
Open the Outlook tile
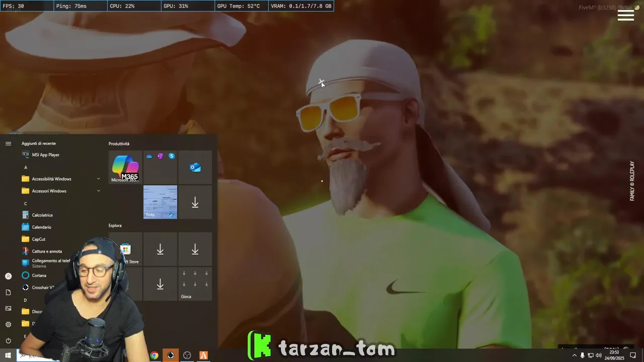coord(195,167)
